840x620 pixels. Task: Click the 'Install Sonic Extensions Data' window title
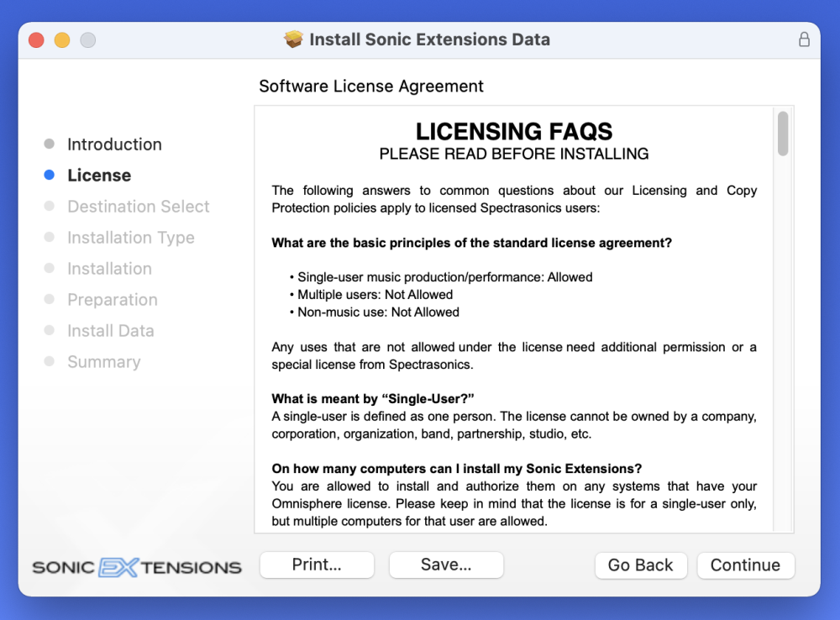[429, 39]
